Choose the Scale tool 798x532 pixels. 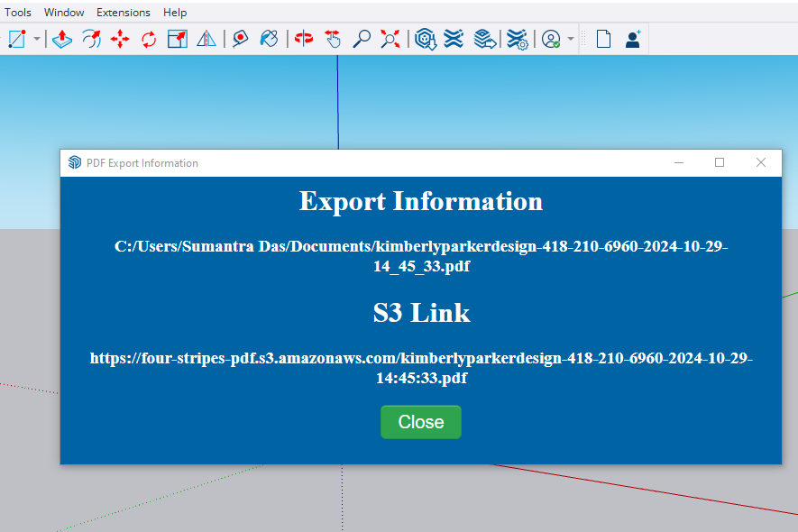click(x=178, y=39)
